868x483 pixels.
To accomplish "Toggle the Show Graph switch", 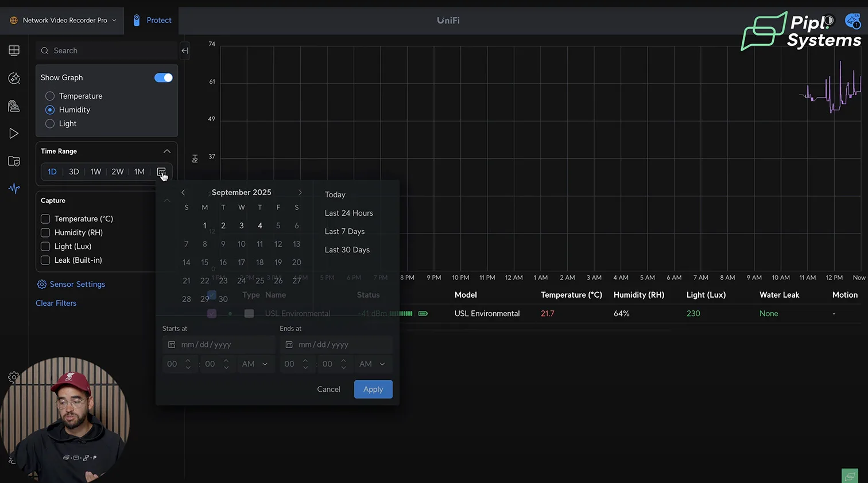I will (164, 77).
